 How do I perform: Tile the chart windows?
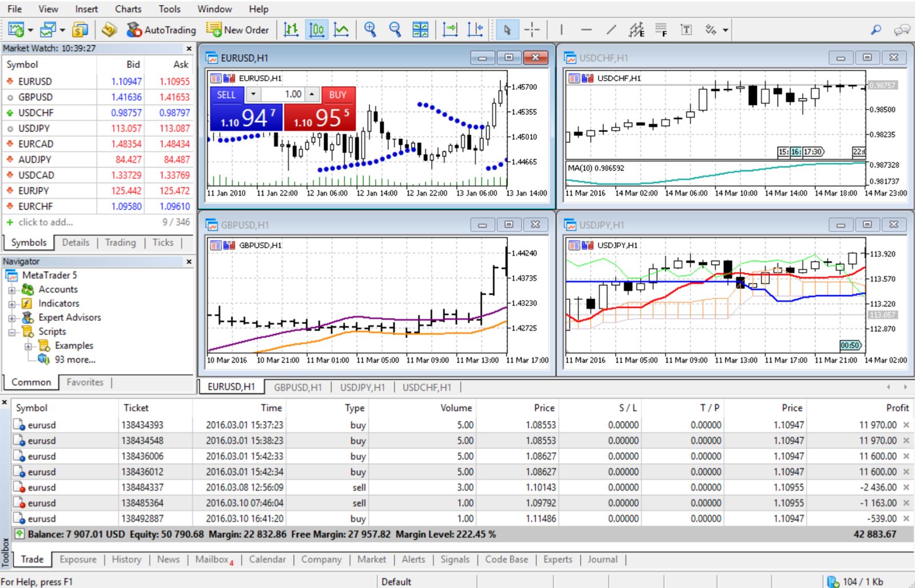tap(419, 30)
